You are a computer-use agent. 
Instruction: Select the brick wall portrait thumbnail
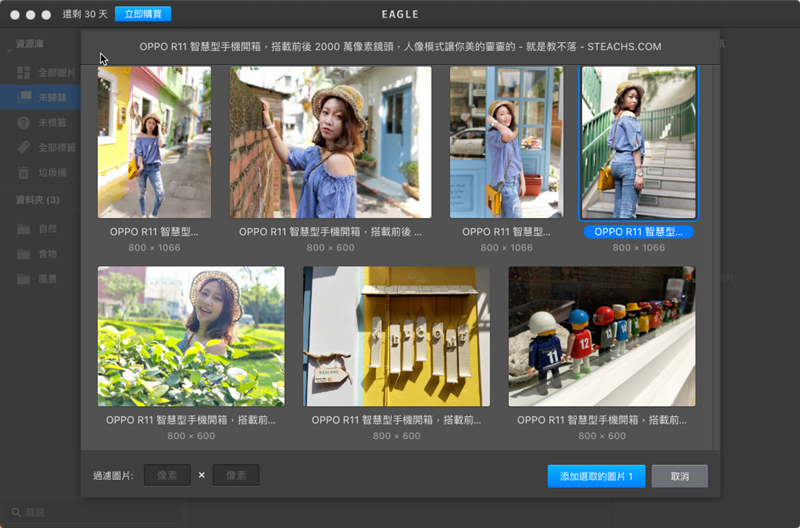[330, 142]
